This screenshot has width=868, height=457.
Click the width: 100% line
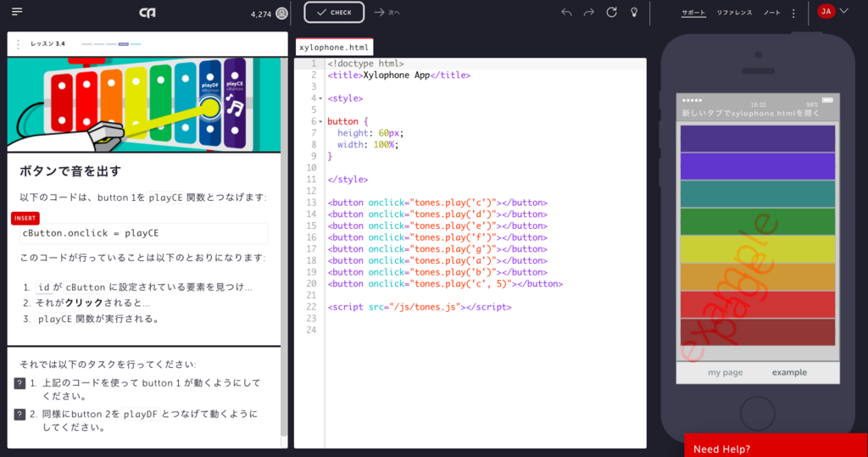[x=368, y=145]
